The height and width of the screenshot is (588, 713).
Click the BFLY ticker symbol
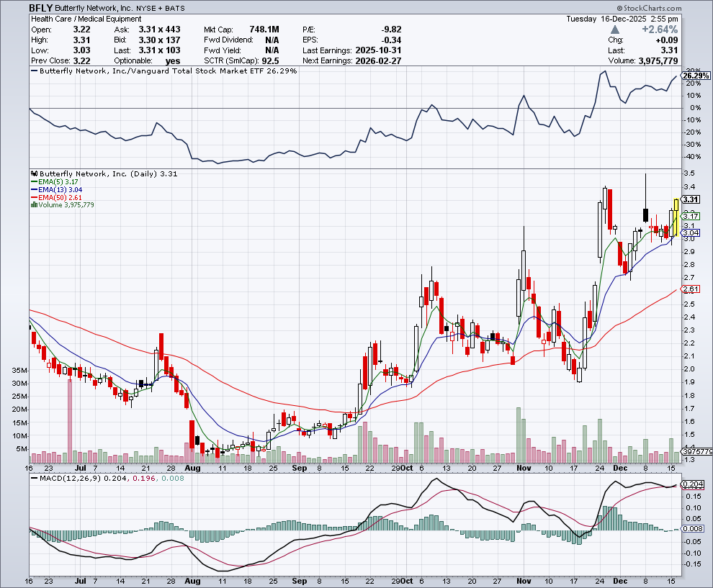(41, 8)
